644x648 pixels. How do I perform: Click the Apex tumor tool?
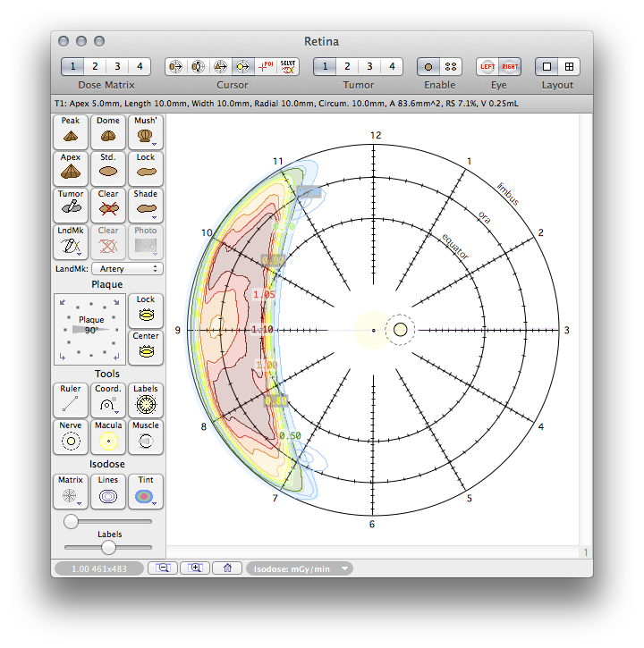71,169
